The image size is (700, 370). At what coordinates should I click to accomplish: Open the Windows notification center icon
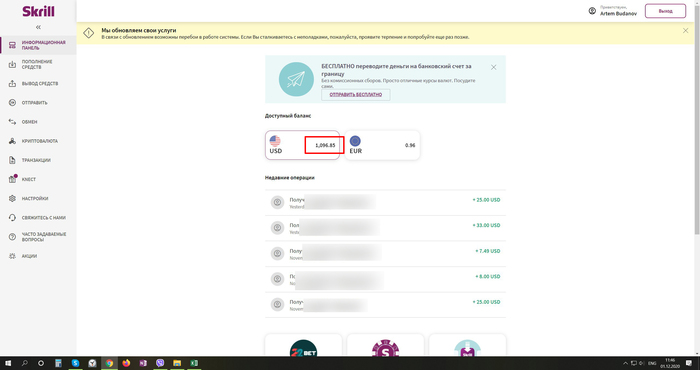688,363
